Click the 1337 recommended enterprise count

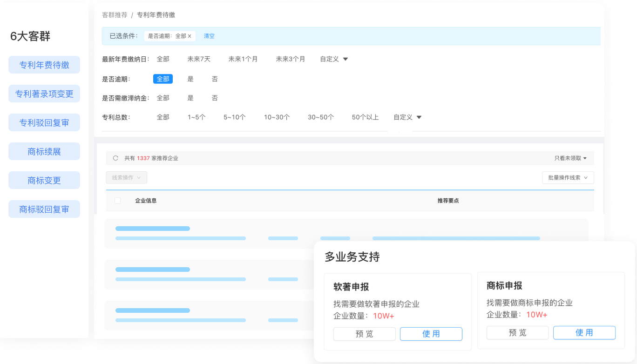tap(143, 158)
